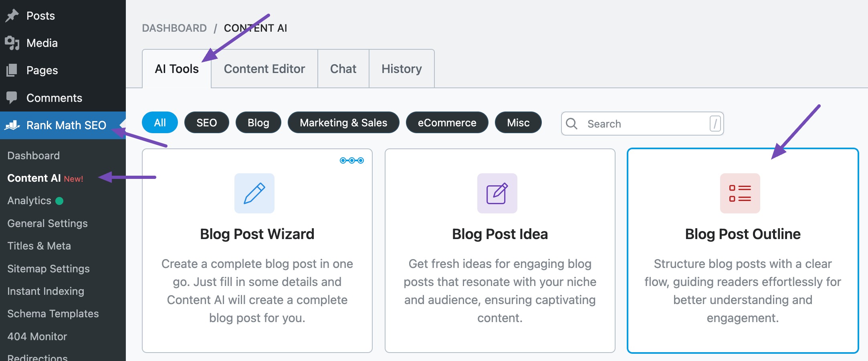Open Instant Indexing submenu
868x361 pixels.
pyautogui.click(x=46, y=291)
